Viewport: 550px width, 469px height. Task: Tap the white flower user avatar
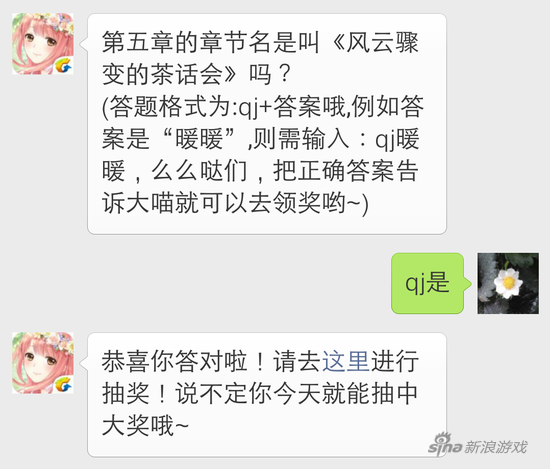[508, 283]
